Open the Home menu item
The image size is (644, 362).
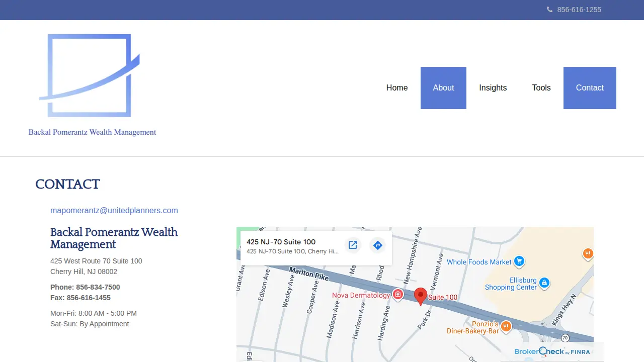point(397,88)
